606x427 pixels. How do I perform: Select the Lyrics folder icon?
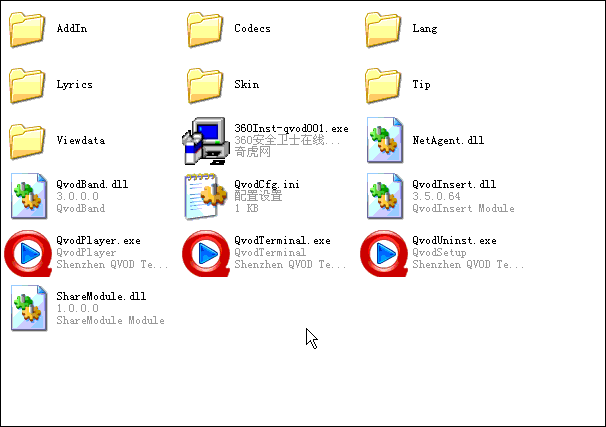(27, 85)
